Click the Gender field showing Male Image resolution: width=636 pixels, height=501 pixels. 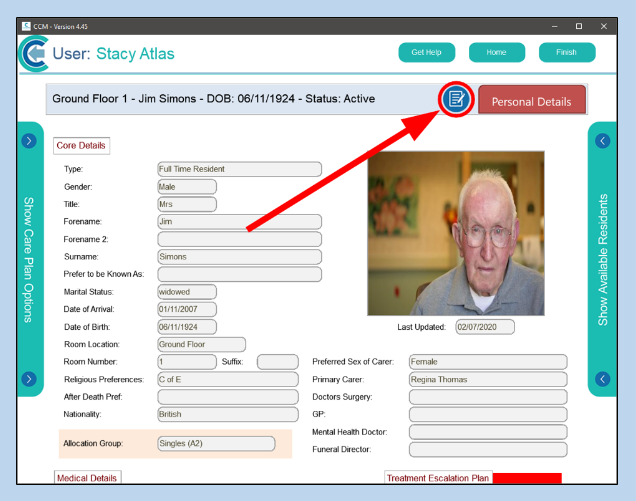point(187,187)
